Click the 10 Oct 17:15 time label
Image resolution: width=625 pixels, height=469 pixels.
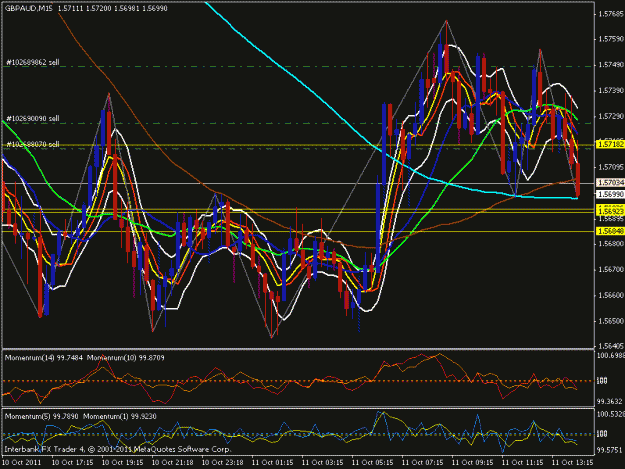pyautogui.click(x=73, y=463)
